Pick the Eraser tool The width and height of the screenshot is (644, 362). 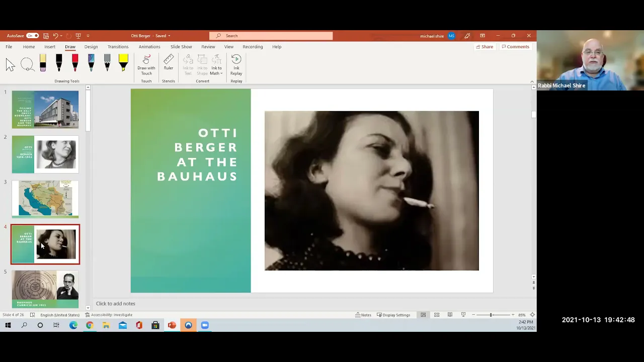tap(43, 63)
